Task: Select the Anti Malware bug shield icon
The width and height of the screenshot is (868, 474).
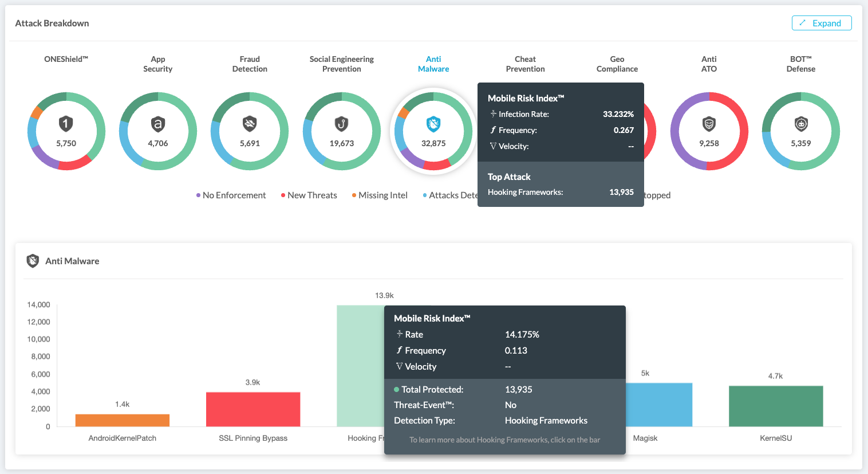Action: pos(433,123)
